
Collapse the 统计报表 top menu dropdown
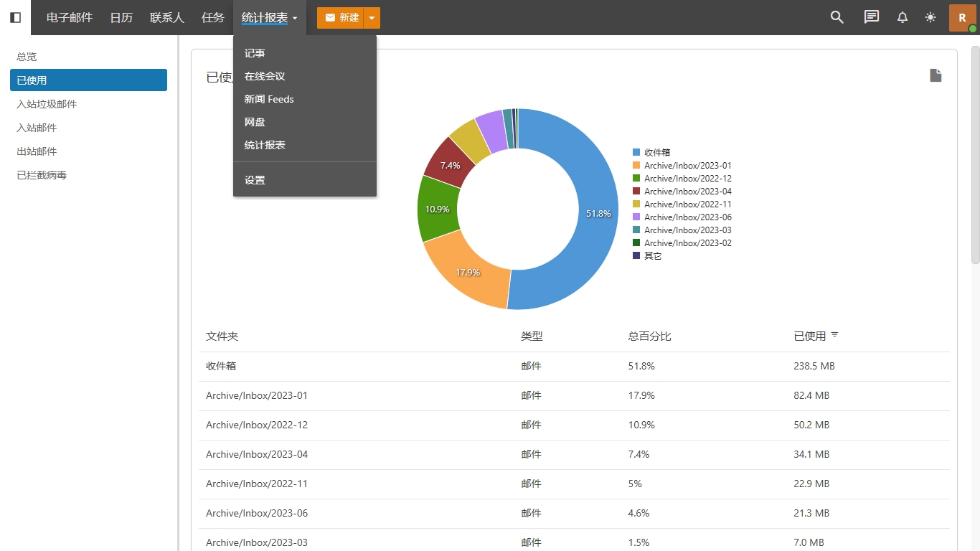pyautogui.click(x=269, y=18)
